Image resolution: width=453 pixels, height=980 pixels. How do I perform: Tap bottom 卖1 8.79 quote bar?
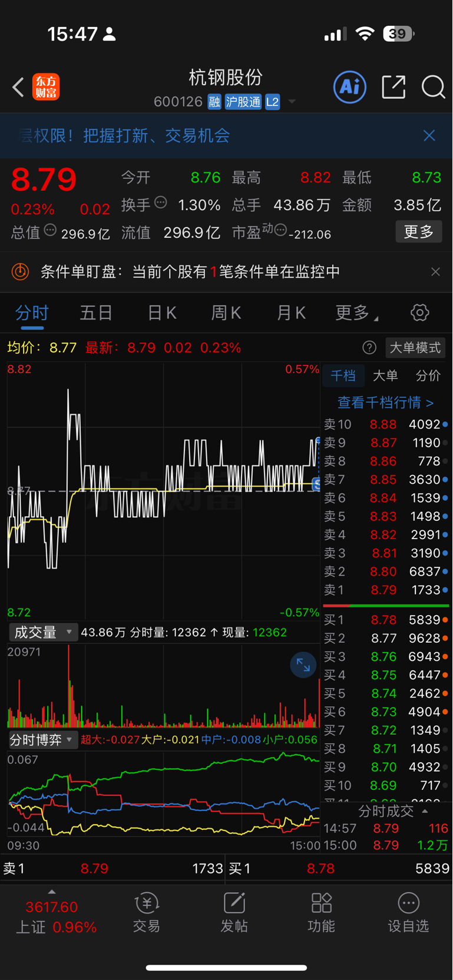coord(113,868)
